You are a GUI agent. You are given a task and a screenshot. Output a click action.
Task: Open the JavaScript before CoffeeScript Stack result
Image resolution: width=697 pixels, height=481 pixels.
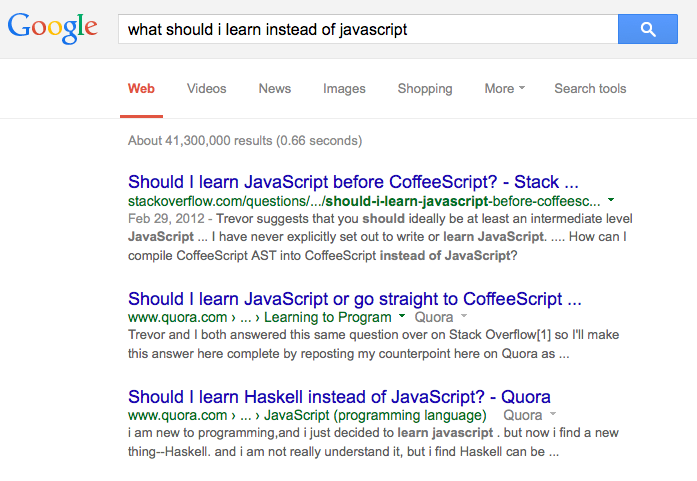click(x=353, y=183)
